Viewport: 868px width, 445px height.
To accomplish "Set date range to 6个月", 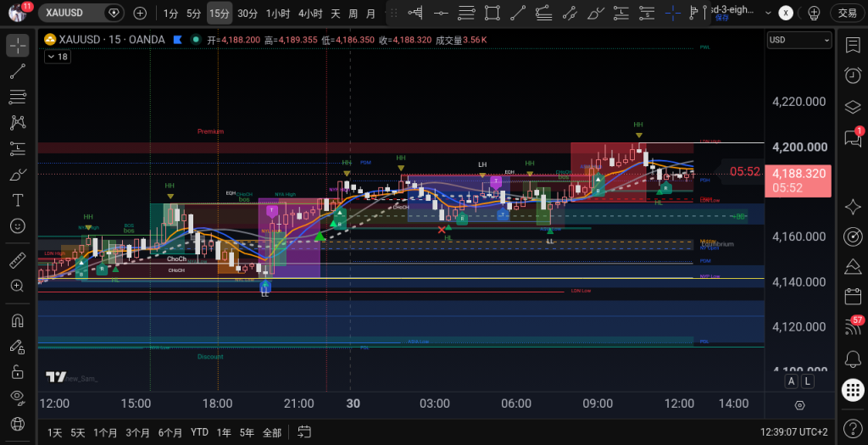I will 170,432.
